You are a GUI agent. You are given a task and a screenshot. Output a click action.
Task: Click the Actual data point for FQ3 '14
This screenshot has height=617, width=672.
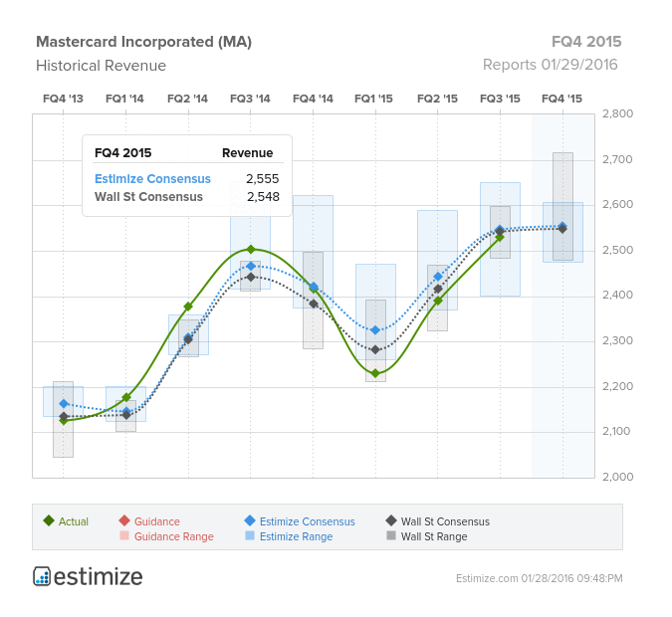251,250
